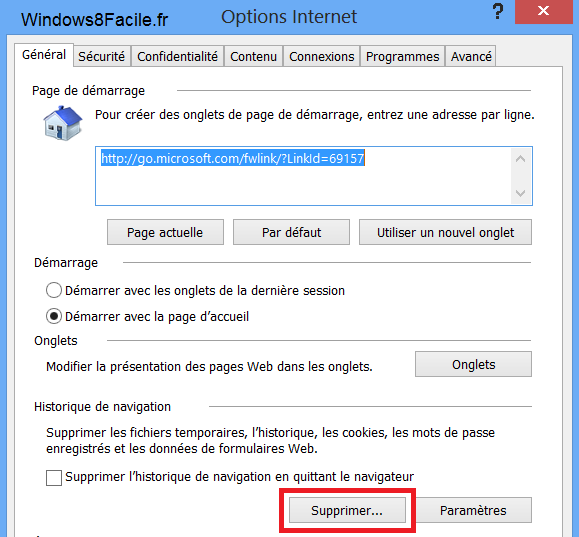Click the Par défaut button

291,232
